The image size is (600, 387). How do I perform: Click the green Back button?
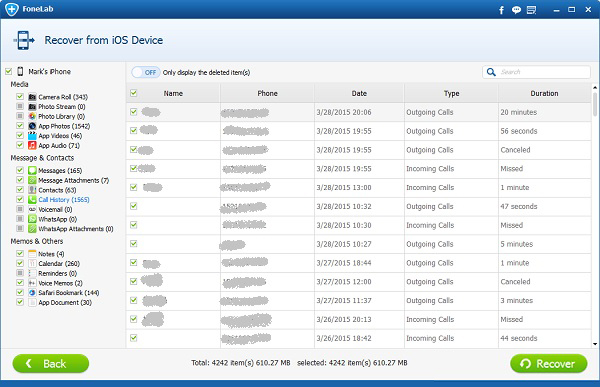[x=51, y=363]
